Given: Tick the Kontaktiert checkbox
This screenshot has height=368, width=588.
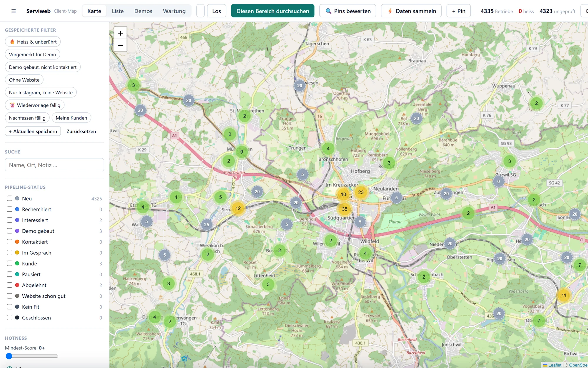Looking at the screenshot, I should pos(9,242).
